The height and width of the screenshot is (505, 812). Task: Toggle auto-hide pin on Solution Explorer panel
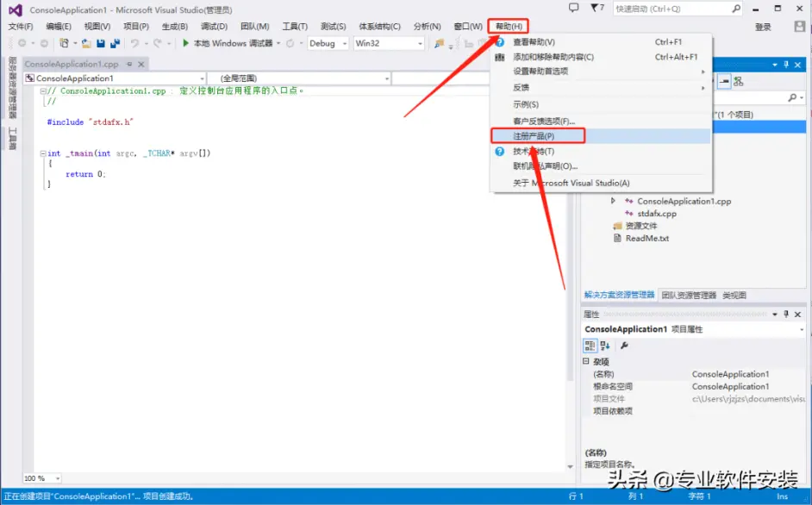[786, 65]
